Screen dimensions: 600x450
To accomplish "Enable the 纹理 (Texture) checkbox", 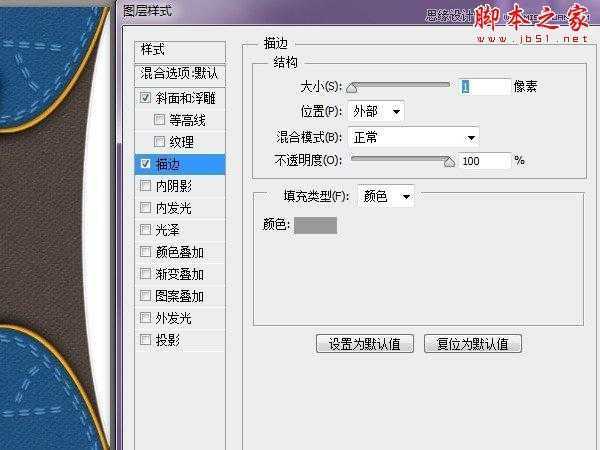I will click(x=160, y=142).
